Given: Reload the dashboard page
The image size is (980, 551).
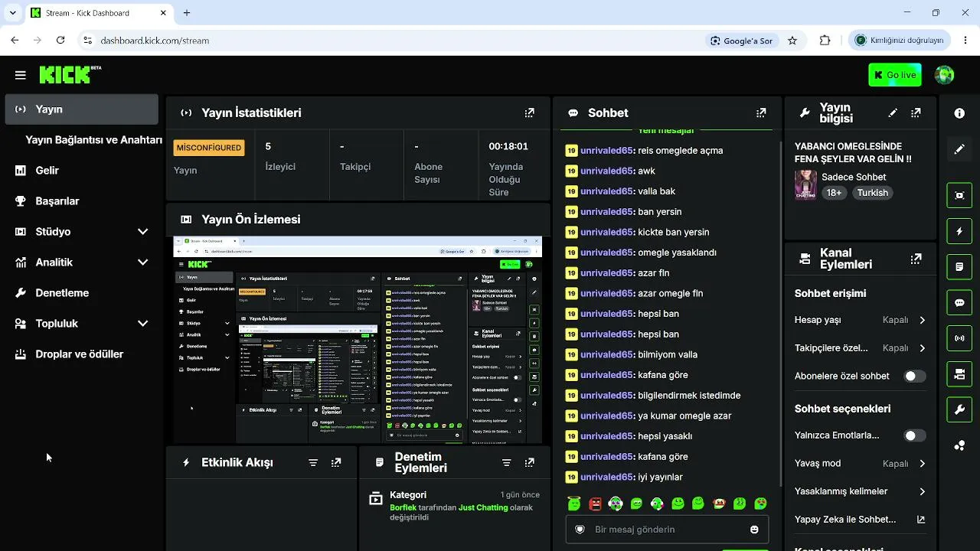Looking at the screenshot, I should pos(60,41).
